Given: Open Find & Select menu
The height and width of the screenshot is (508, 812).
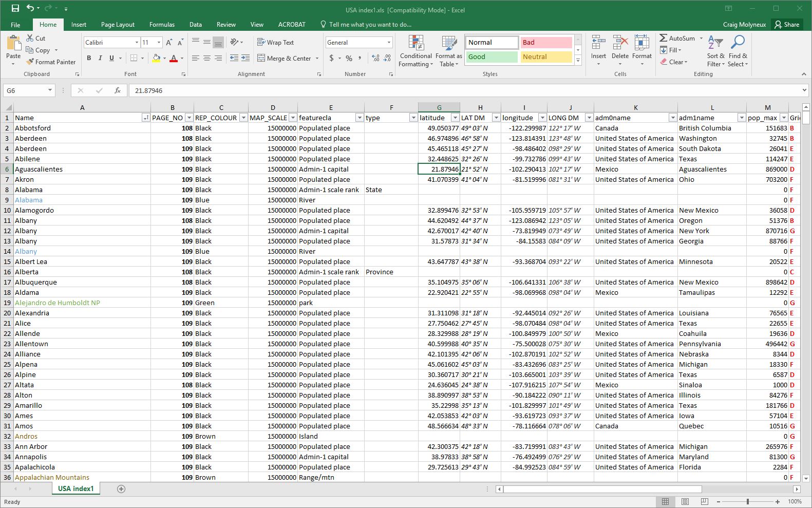Looking at the screenshot, I should pos(738,51).
